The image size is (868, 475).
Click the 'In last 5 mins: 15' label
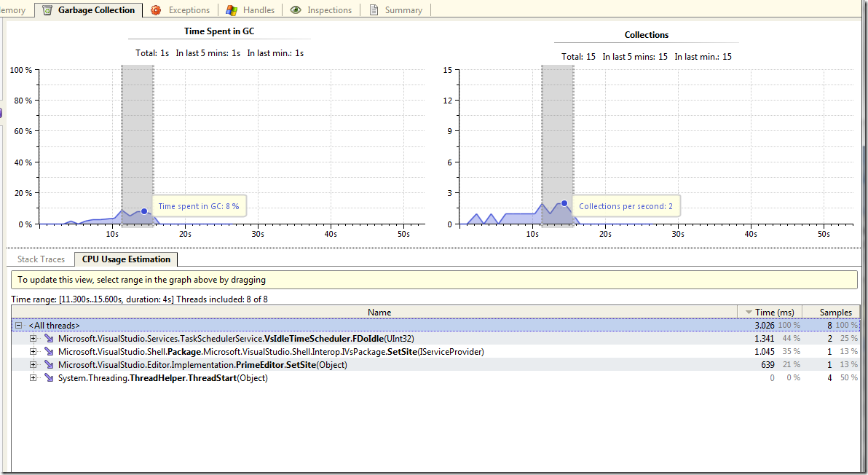point(635,57)
